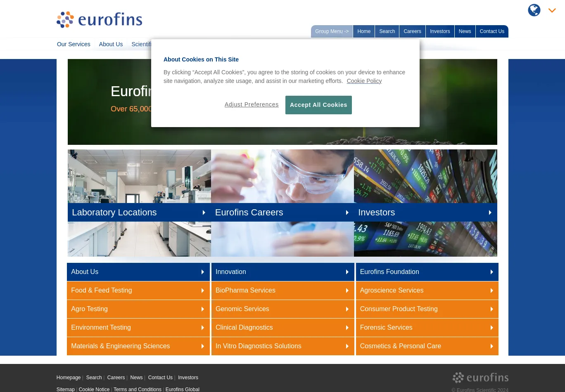
Task: Expand the orange chevron next to globe
Action: coord(552,11)
